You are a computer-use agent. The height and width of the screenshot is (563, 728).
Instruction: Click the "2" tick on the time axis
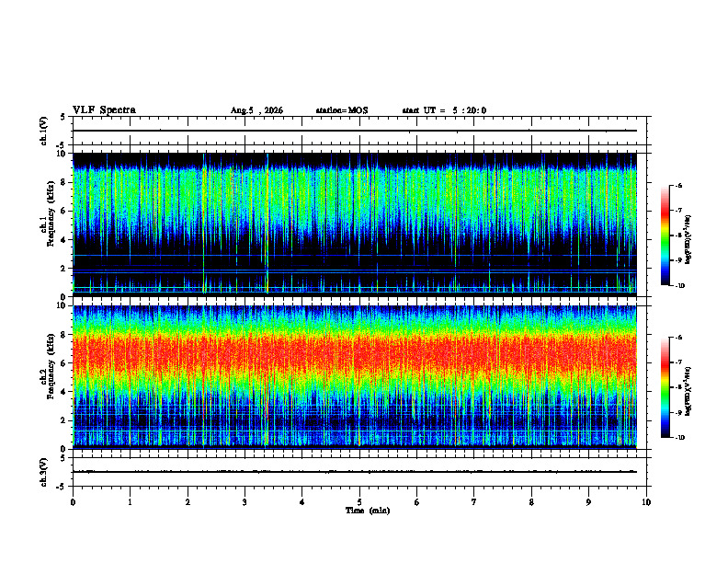point(188,502)
